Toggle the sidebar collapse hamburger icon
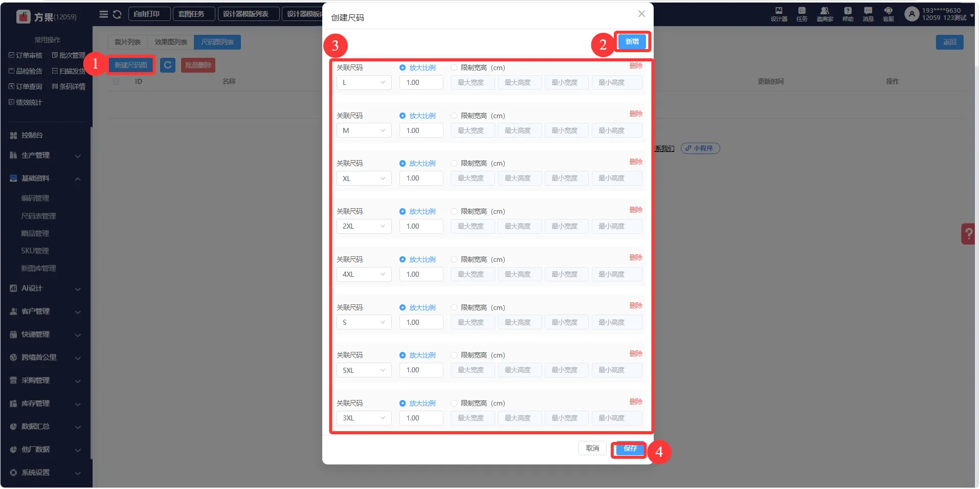980x489 pixels. pos(103,14)
